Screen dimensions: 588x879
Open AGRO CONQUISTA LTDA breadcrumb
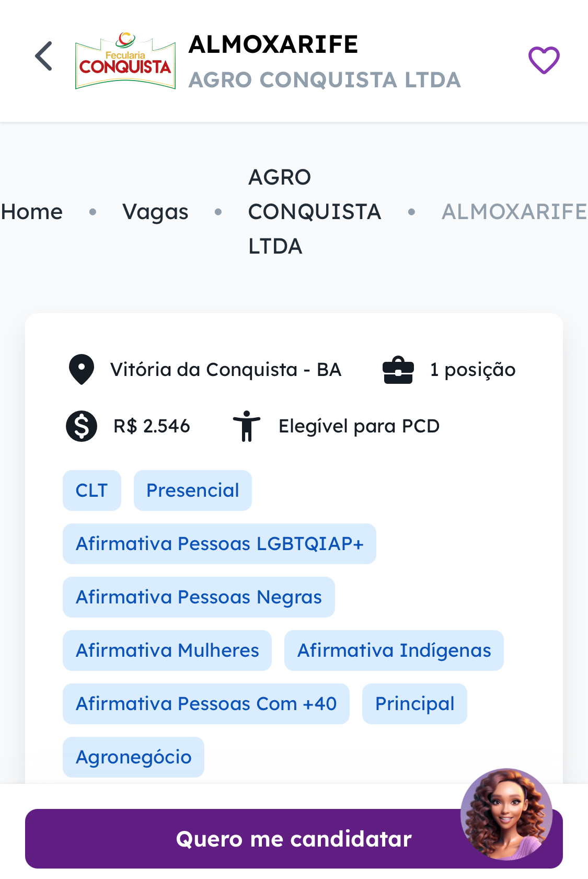(315, 212)
